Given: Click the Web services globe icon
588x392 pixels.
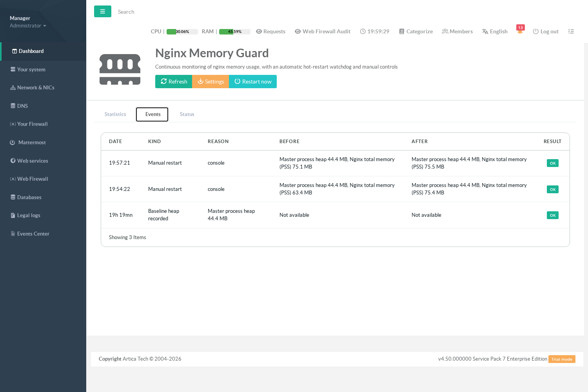Looking at the screenshot, I should (13, 161).
